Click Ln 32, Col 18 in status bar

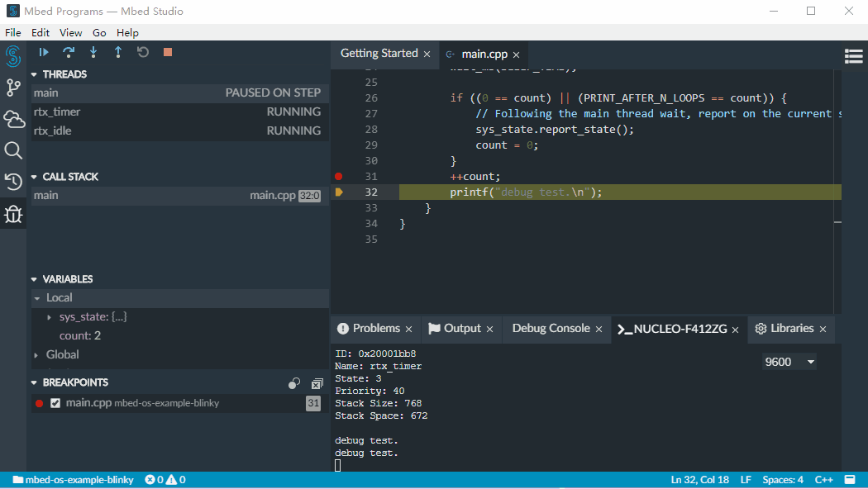pyautogui.click(x=699, y=480)
